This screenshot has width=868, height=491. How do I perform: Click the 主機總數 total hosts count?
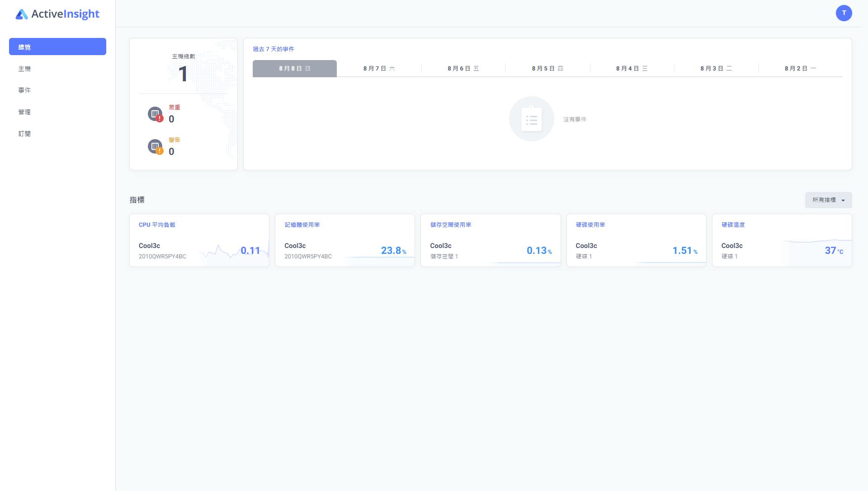coord(183,74)
